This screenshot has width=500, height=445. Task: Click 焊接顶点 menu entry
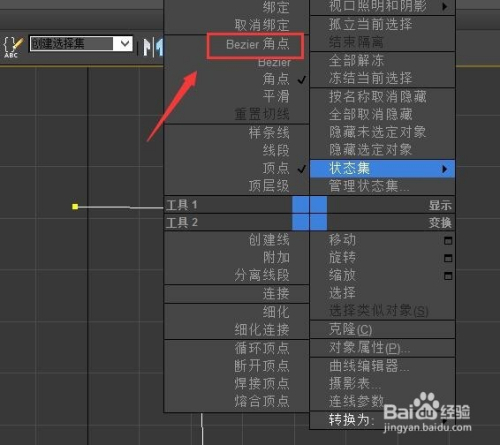pos(262,384)
